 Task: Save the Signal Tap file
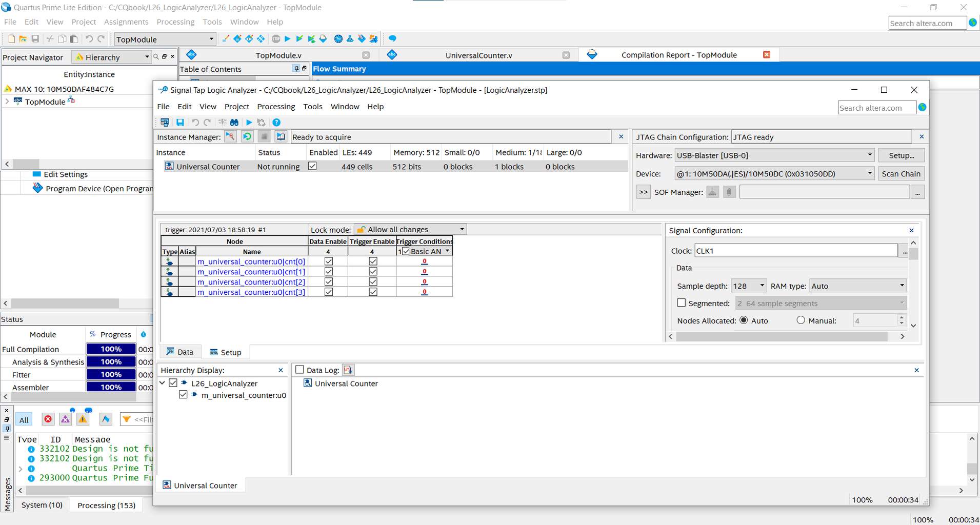[x=180, y=123]
